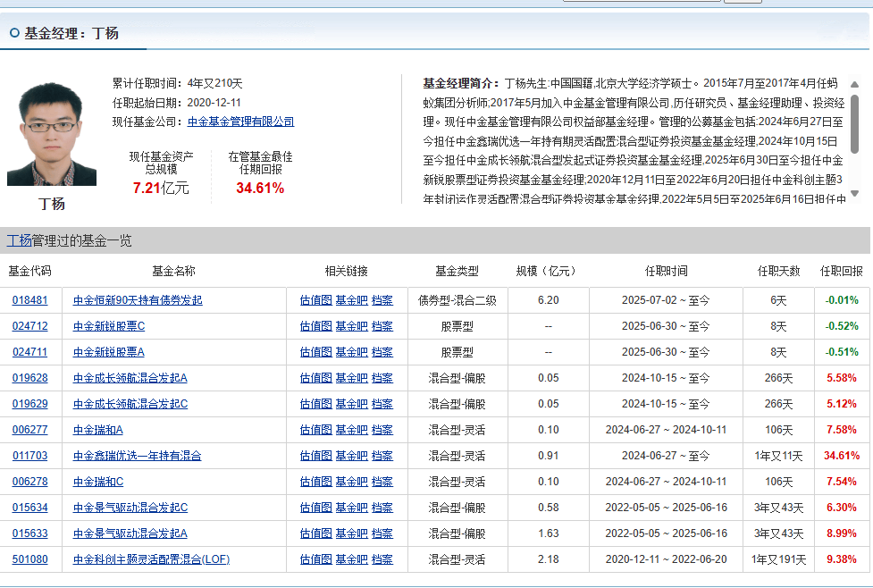Image resolution: width=873 pixels, height=588 pixels.
Task: Click scroll down arrow in manager bio
Action: 854,193
